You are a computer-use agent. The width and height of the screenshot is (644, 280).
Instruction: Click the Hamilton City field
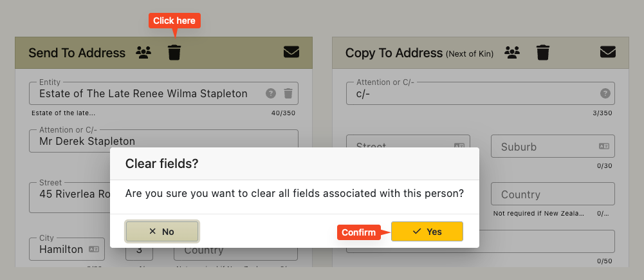(x=67, y=248)
